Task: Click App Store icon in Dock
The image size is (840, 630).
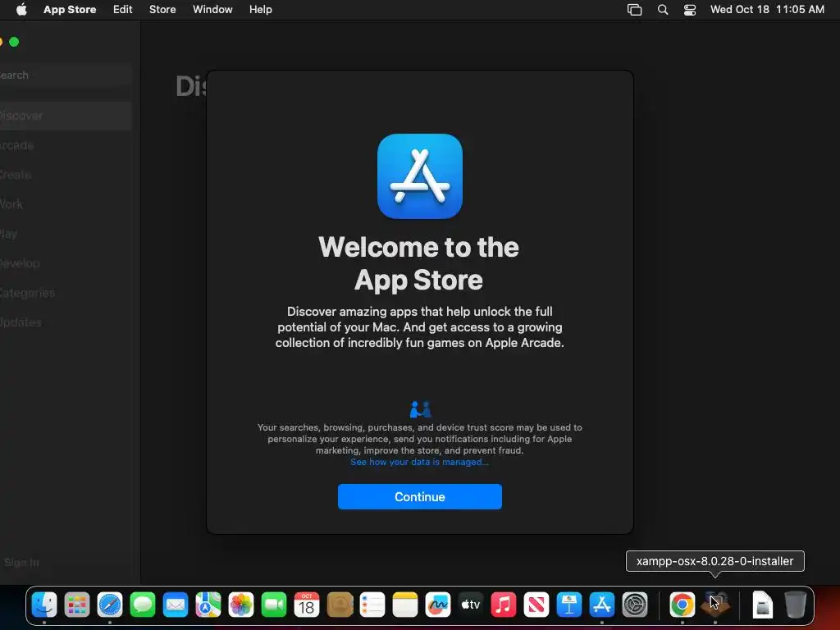Action: 602,605
